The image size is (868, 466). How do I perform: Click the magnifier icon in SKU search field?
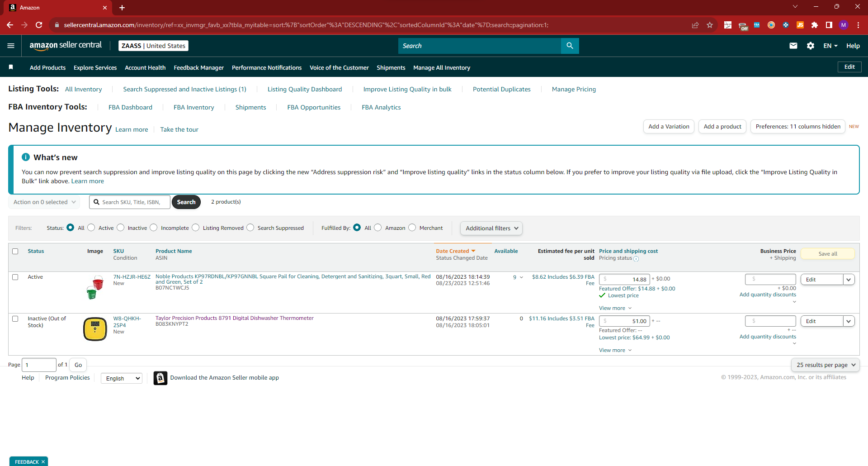(x=96, y=202)
